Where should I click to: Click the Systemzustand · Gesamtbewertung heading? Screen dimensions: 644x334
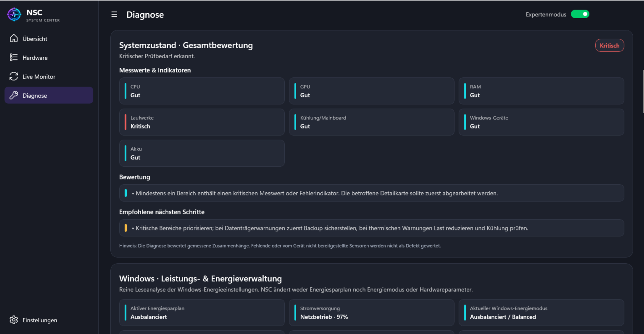pos(186,45)
